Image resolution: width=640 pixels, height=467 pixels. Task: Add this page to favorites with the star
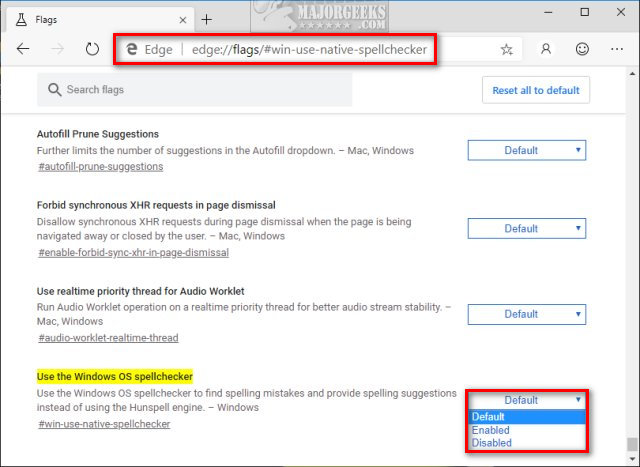(x=507, y=49)
